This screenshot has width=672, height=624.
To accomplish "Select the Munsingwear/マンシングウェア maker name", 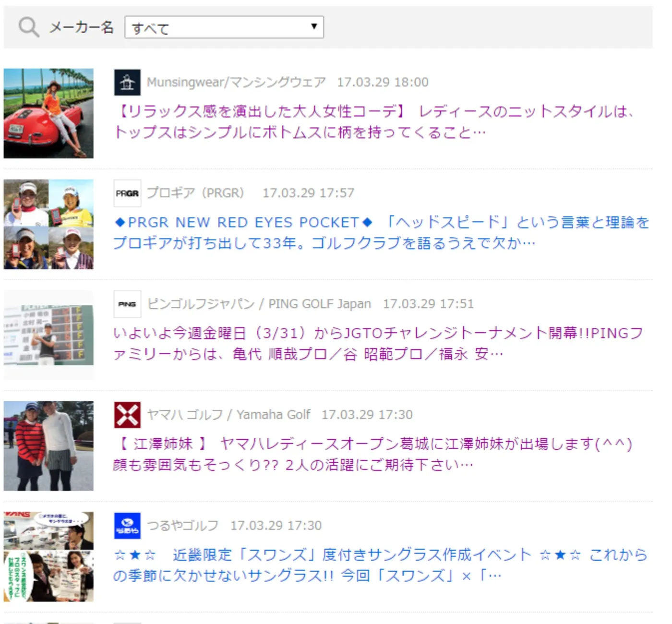I will click(x=236, y=83).
